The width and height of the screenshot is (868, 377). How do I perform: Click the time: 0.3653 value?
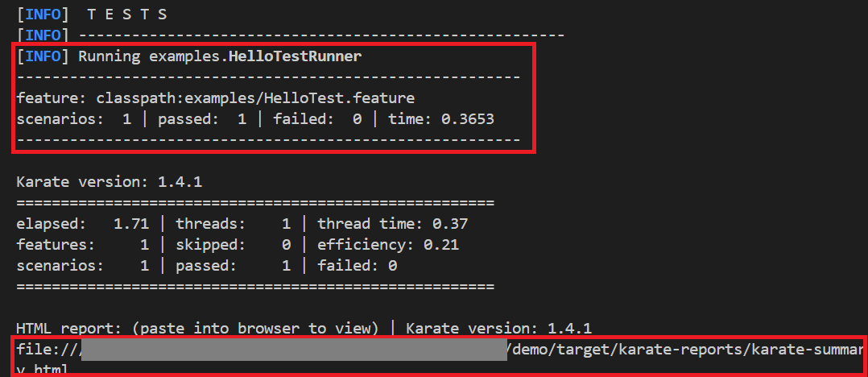coord(441,119)
